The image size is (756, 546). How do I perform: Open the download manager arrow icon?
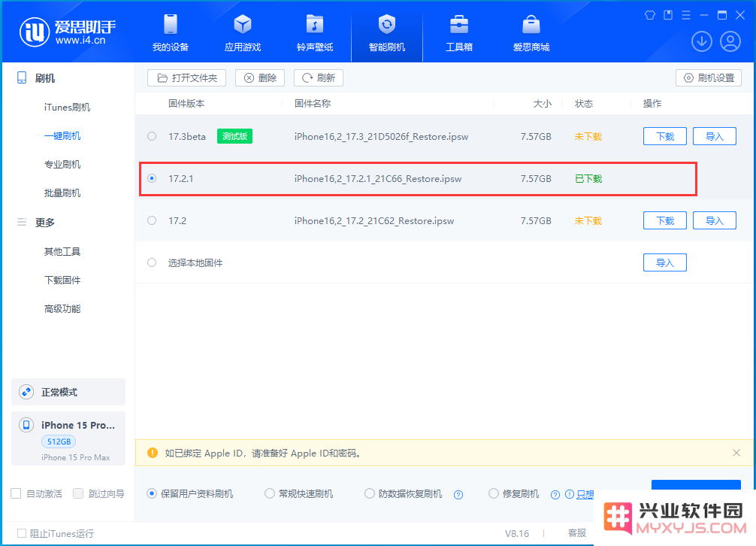(702, 41)
